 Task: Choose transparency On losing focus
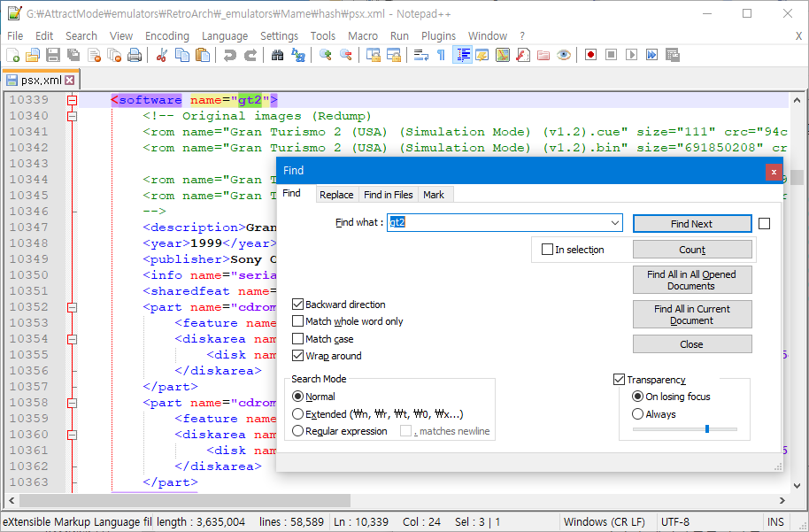click(x=637, y=397)
